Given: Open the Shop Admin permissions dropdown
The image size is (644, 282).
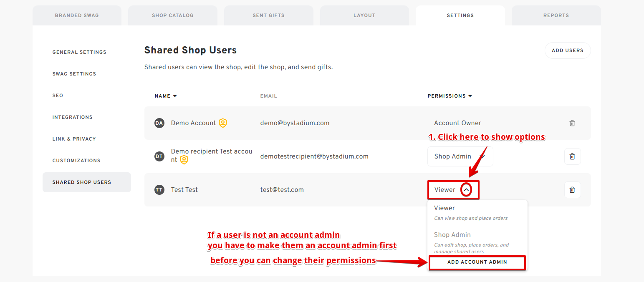Looking at the screenshot, I should pyautogui.click(x=460, y=156).
